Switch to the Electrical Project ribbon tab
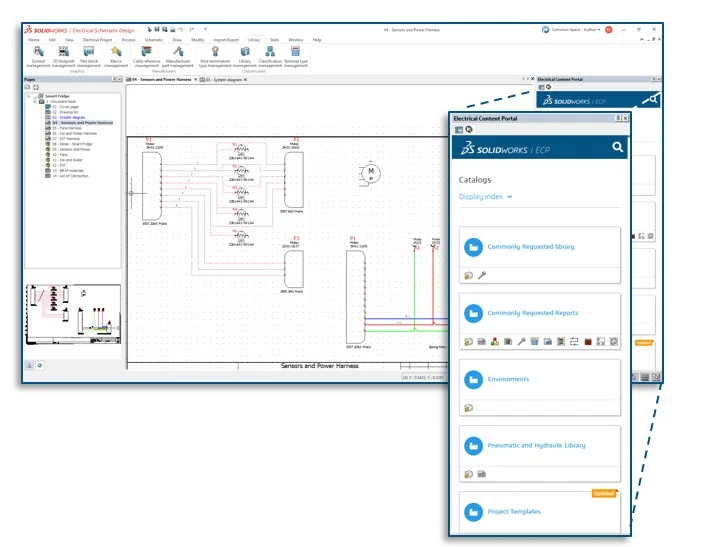This screenshot has width=724, height=547. coord(97,39)
